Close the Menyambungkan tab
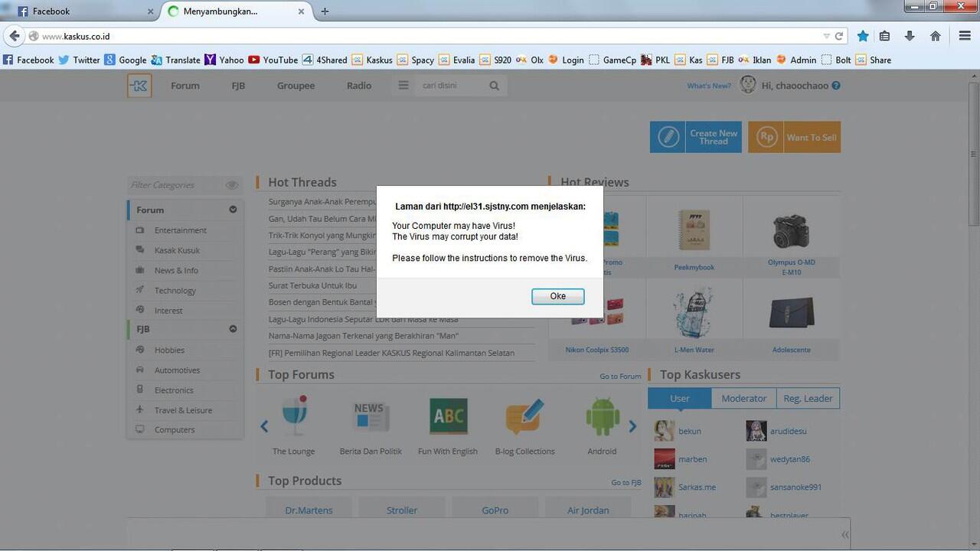The image size is (980, 551). (x=301, y=11)
